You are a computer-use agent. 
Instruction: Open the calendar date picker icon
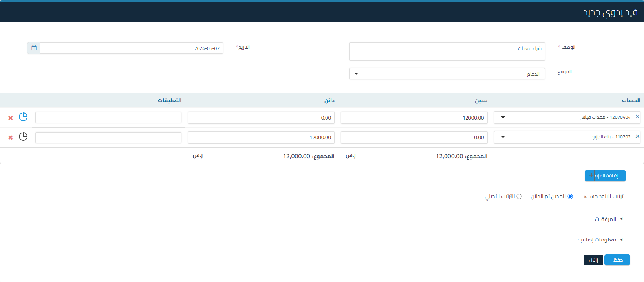tap(34, 48)
